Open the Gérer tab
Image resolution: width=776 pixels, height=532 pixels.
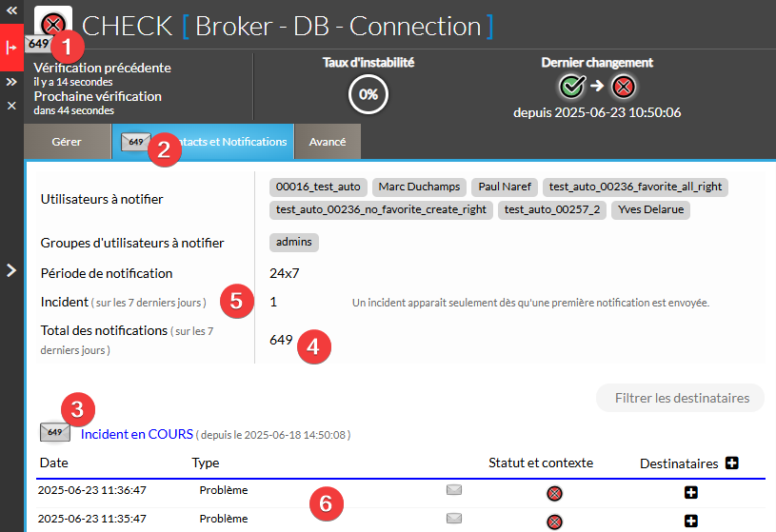point(67,142)
